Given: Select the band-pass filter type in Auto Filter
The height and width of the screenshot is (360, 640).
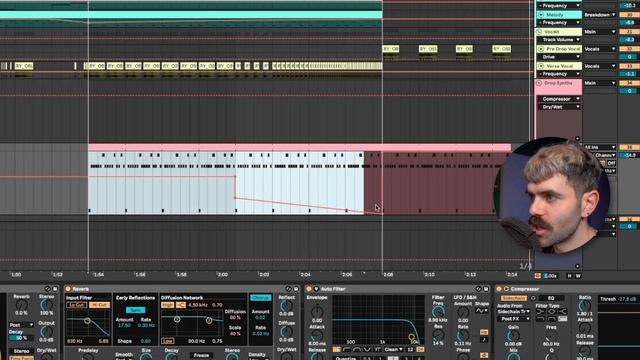Looking at the screenshot, I should click(357, 349).
